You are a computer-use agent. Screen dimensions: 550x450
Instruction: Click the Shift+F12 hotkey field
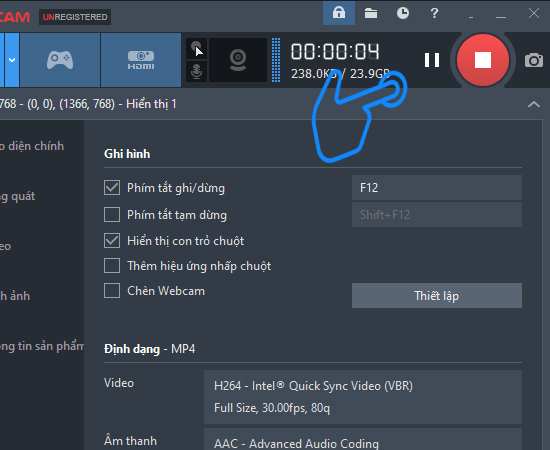pos(437,214)
